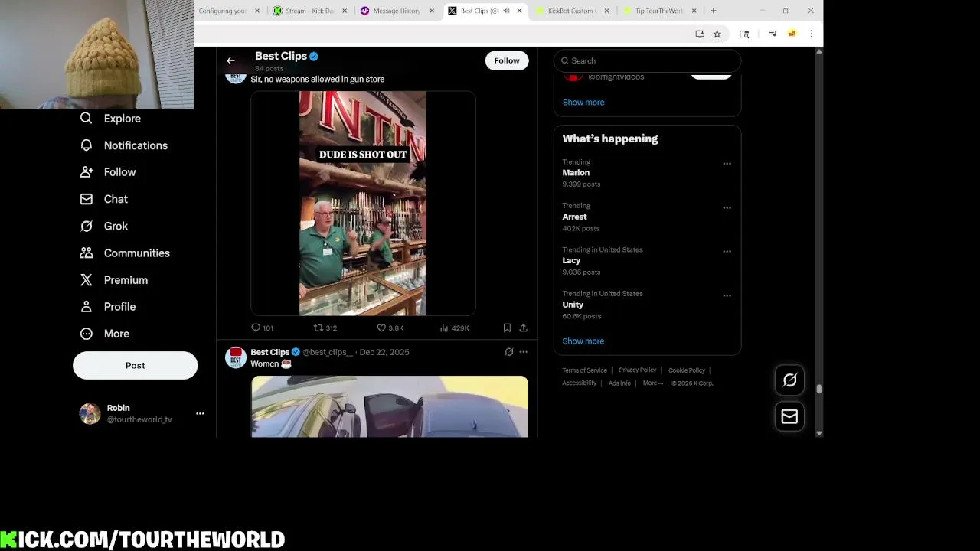Open more options for Arrest trend
980x551 pixels.
727,207
